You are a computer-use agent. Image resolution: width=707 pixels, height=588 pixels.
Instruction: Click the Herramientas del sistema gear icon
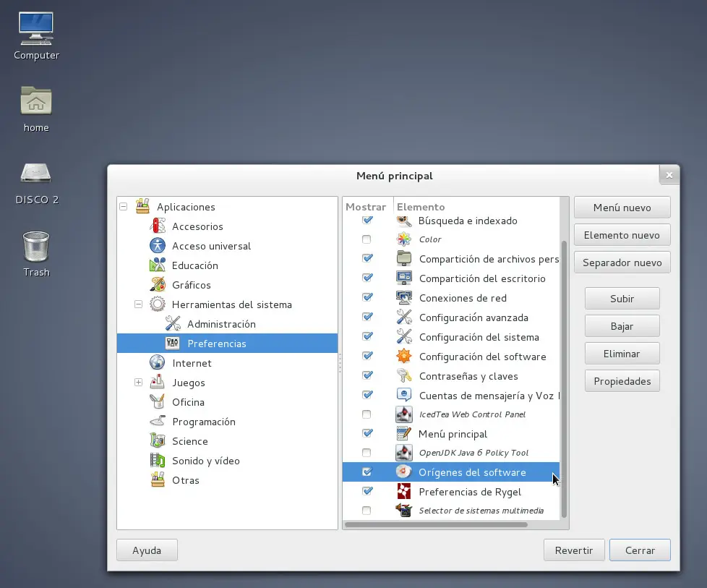tap(158, 304)
